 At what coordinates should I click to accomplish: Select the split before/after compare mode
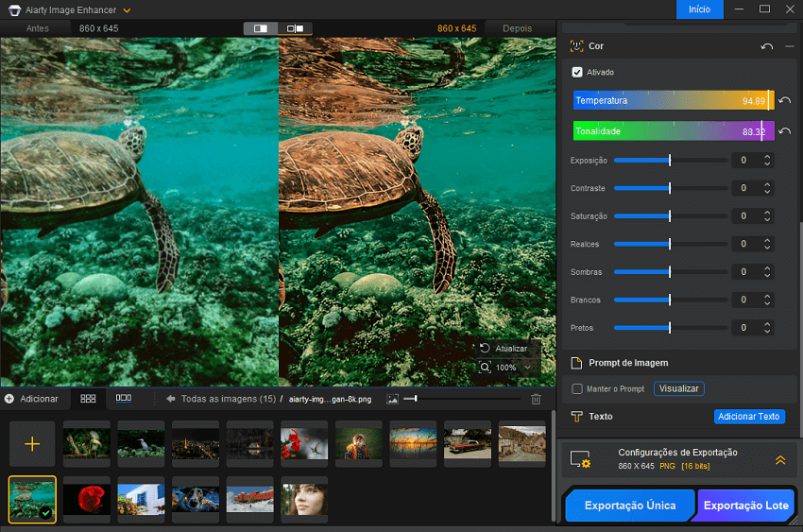tap(261, 28)
